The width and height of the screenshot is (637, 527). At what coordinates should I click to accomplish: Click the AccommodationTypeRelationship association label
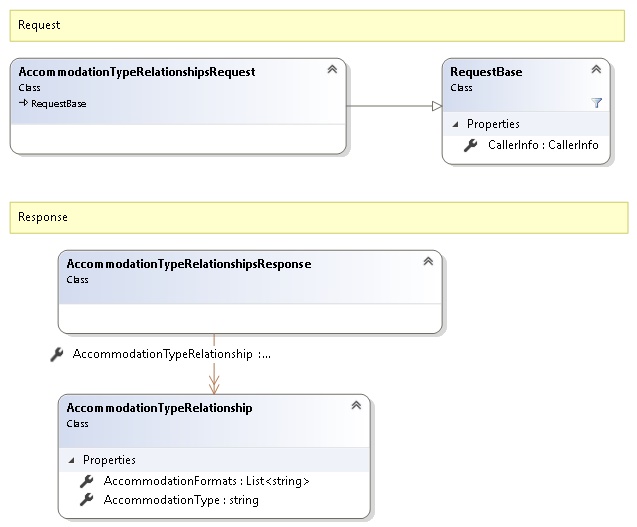[172, 354]
